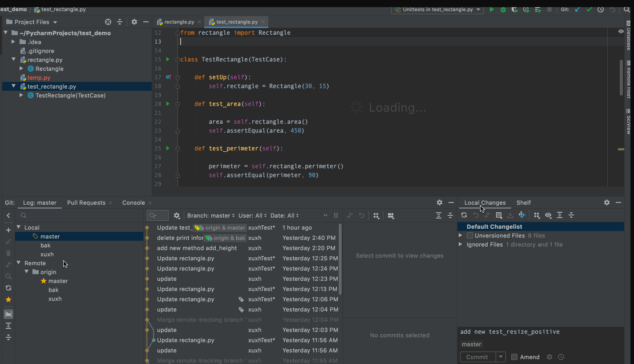
Task: Open Git log options gear beside search
Action: [177, 215]
